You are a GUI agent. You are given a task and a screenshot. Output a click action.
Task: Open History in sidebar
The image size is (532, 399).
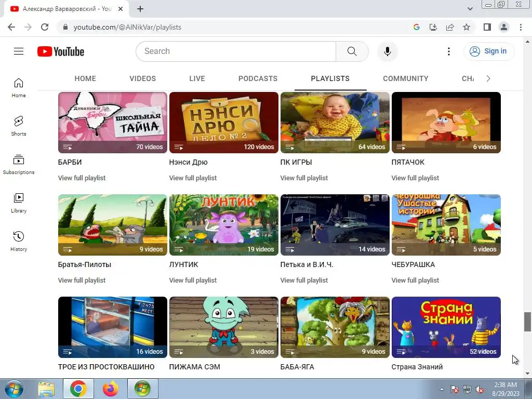pos(19,241)
